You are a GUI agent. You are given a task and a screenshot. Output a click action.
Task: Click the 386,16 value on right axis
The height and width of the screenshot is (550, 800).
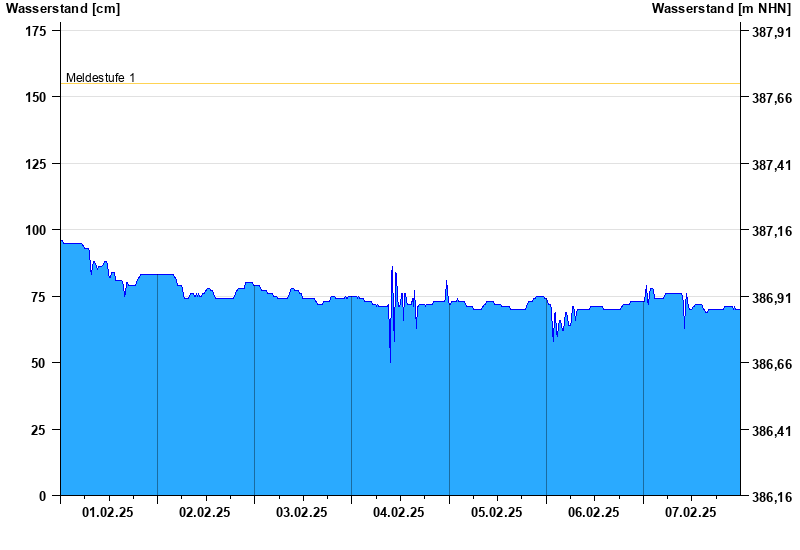click(772, 496)
